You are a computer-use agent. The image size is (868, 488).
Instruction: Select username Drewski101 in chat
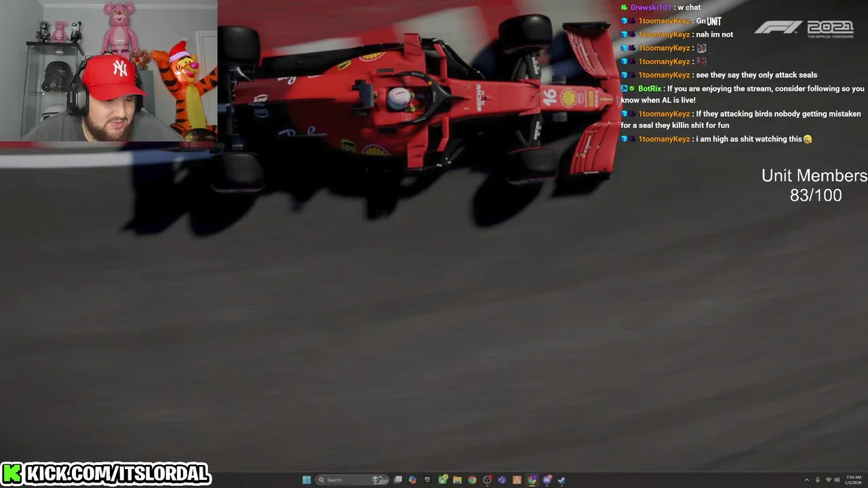coord(650,7)
